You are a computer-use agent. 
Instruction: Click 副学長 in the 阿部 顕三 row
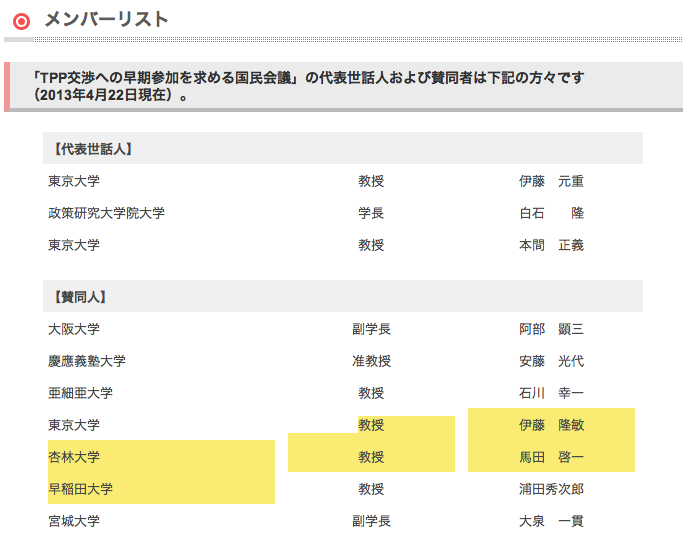[x=371, y=329]
